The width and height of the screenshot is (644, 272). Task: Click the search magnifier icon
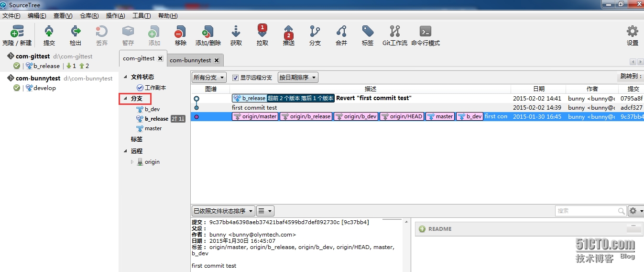(x=622, y=211)
